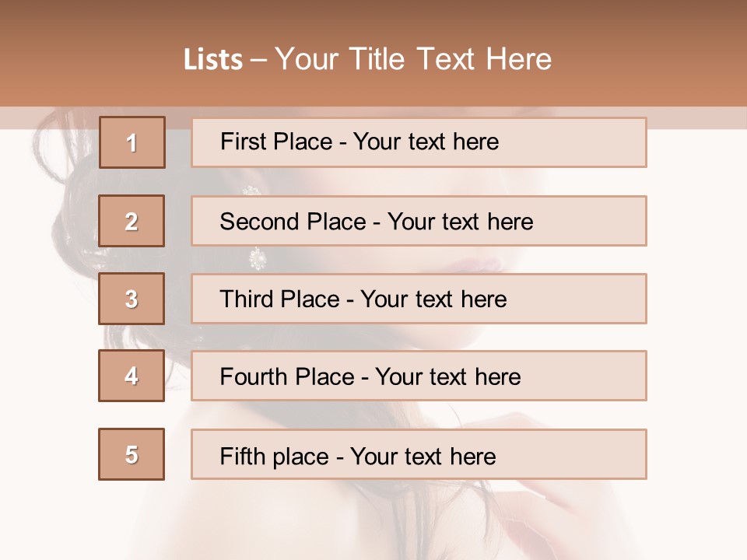Click the number 1 box

tap(132, 142)
